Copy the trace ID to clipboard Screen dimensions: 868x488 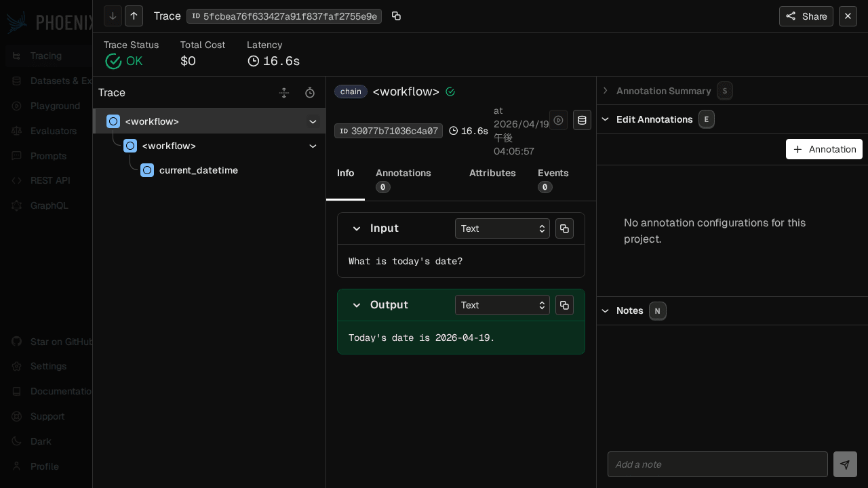pyautogui.click(x=396, y=16)
